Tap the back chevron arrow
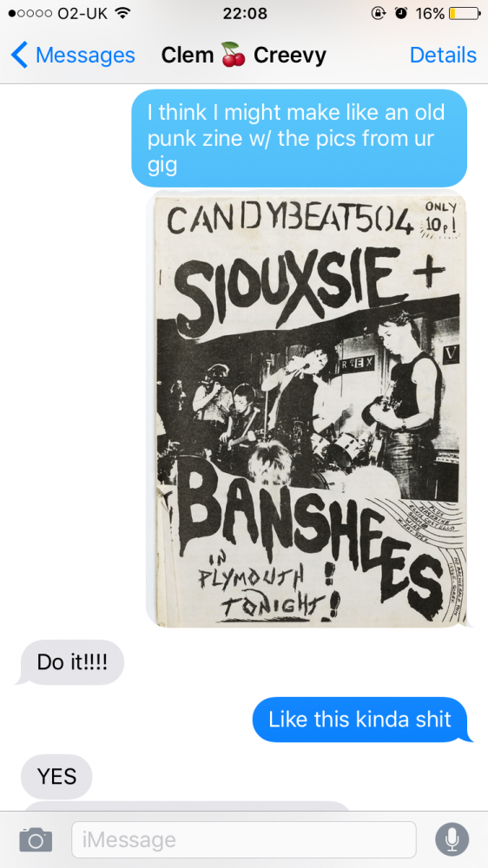The width and height of the screenshot is (488, 868). 18,56
